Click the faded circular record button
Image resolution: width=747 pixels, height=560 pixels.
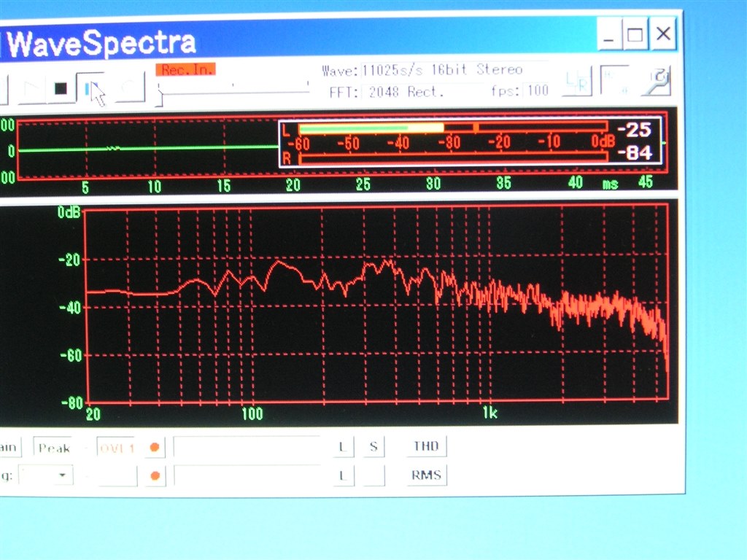128,88
